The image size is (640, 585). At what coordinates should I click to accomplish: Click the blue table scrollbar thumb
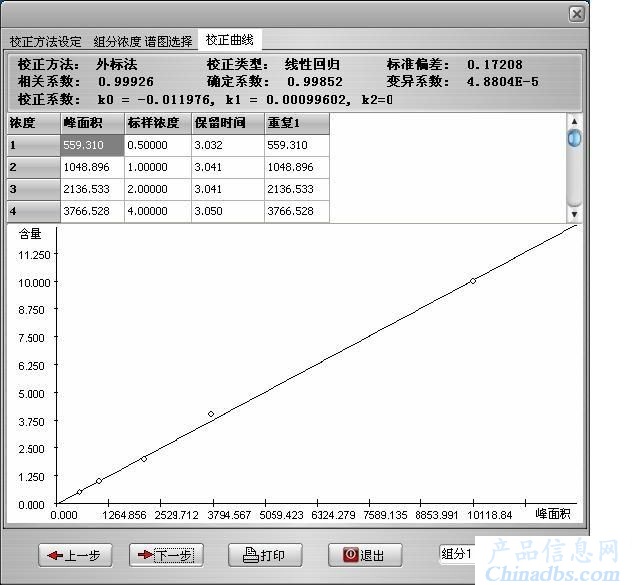click(x=574, y=138)
